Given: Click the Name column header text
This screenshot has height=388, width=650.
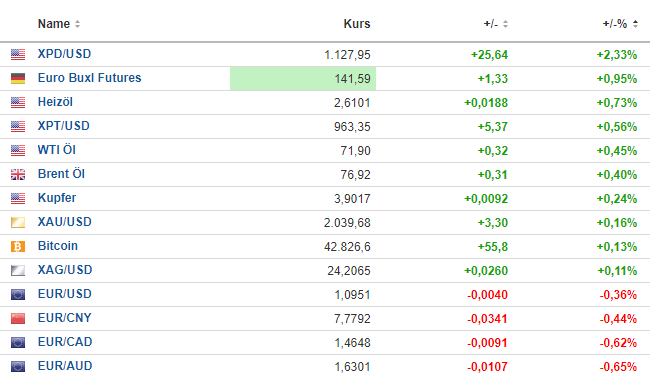Looking at the screenshot, I should click(54, 24).
